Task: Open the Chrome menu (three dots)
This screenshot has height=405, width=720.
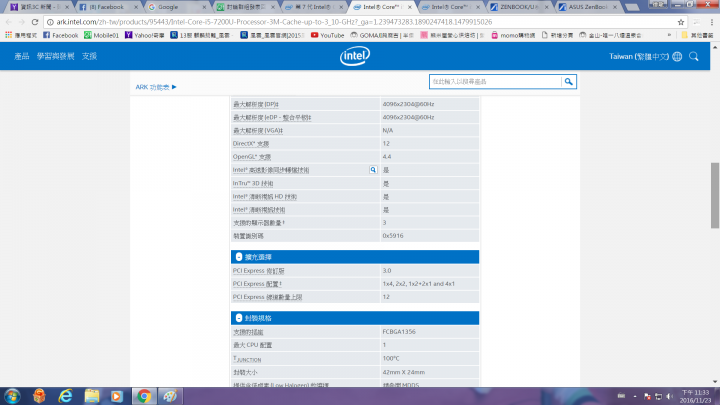Action: pyautogui.click(x=712, y=22)
